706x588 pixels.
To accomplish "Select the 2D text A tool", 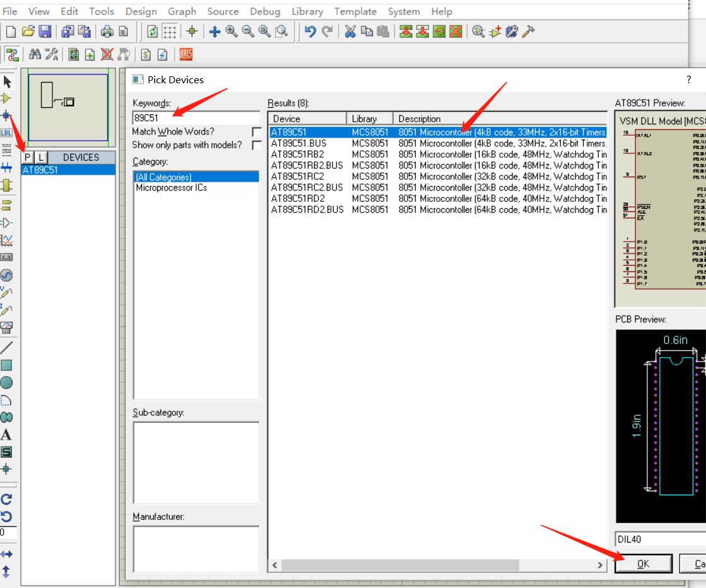I will click(6, 435).
